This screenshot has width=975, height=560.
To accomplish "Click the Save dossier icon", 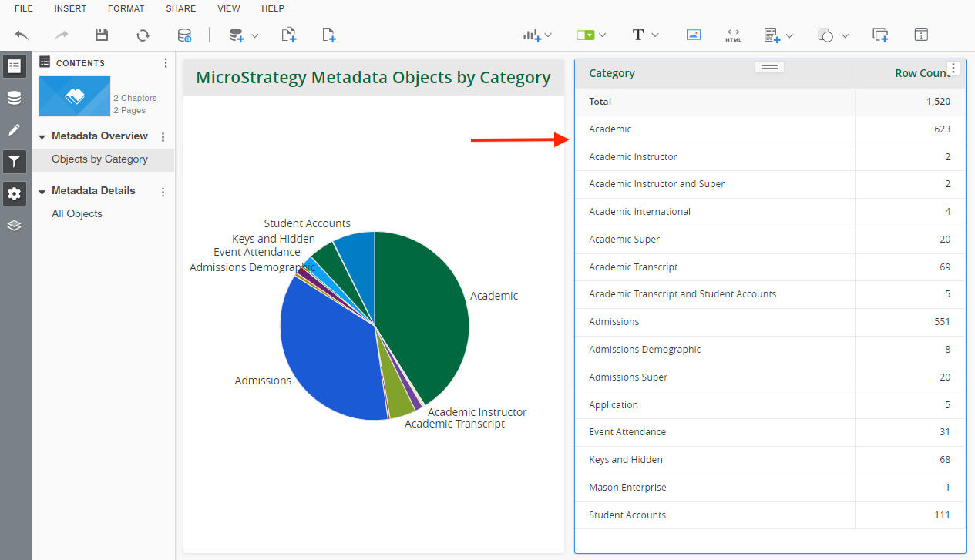I will point(102,35).
